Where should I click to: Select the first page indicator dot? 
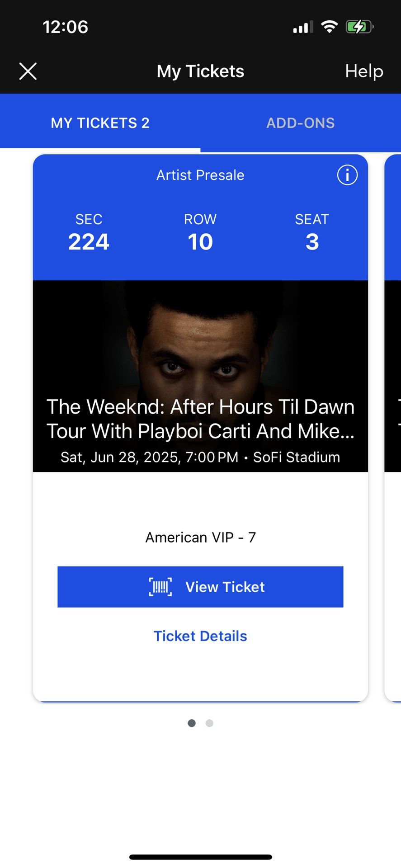click(x=192, y=723)
